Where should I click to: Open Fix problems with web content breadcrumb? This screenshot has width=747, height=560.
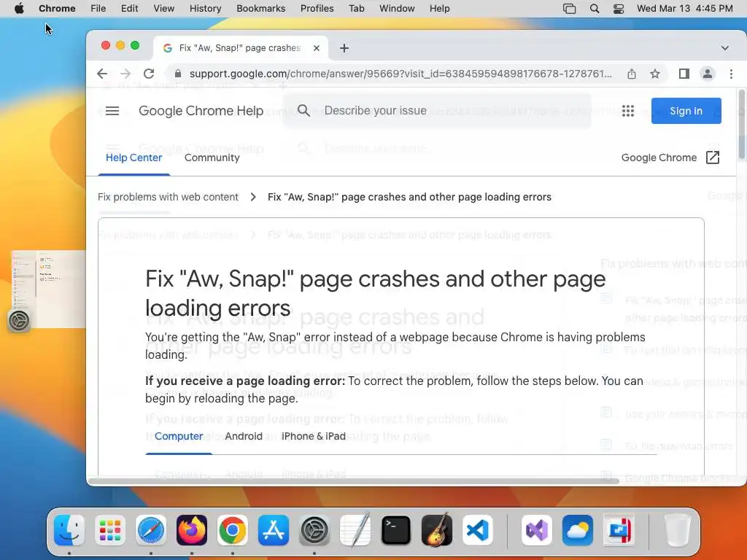[169, 197]
